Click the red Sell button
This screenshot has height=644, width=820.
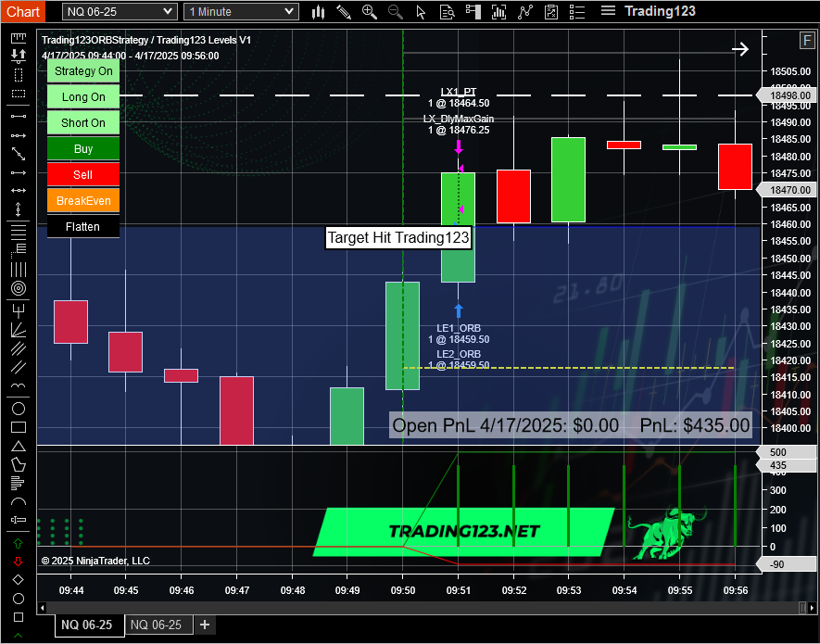pyautogui.click(x=83, y=175)
